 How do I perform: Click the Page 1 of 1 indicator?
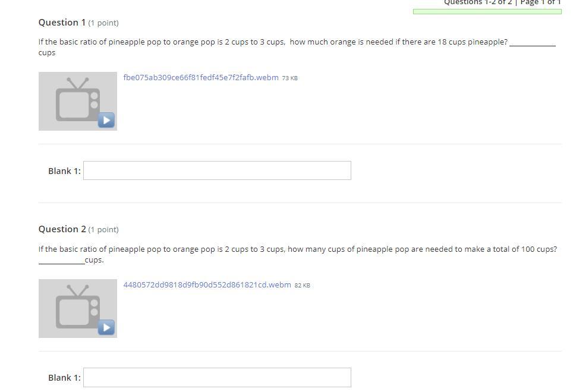[540, 2]
